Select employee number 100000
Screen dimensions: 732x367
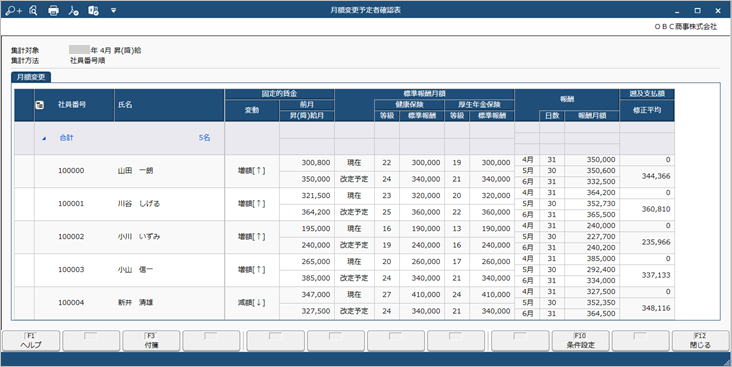click(x=71, y=171)
